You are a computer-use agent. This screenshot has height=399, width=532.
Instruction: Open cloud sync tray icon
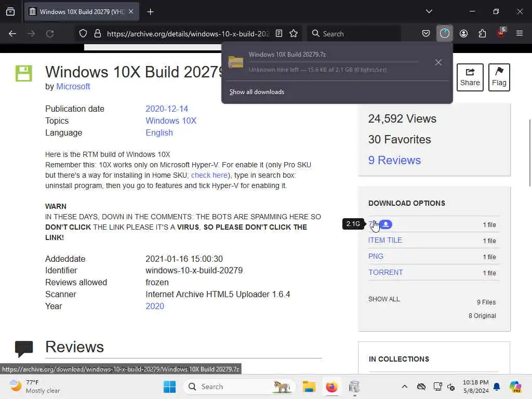421,387
